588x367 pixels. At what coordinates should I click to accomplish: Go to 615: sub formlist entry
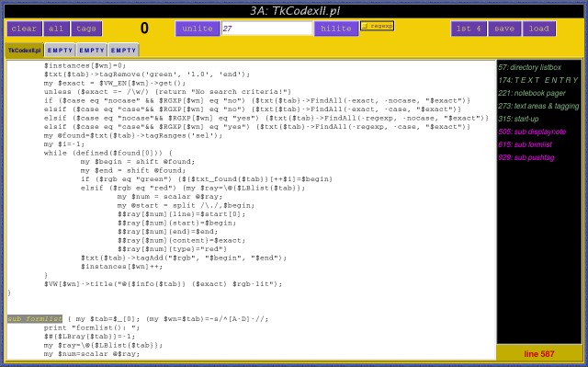coord(525,144)
